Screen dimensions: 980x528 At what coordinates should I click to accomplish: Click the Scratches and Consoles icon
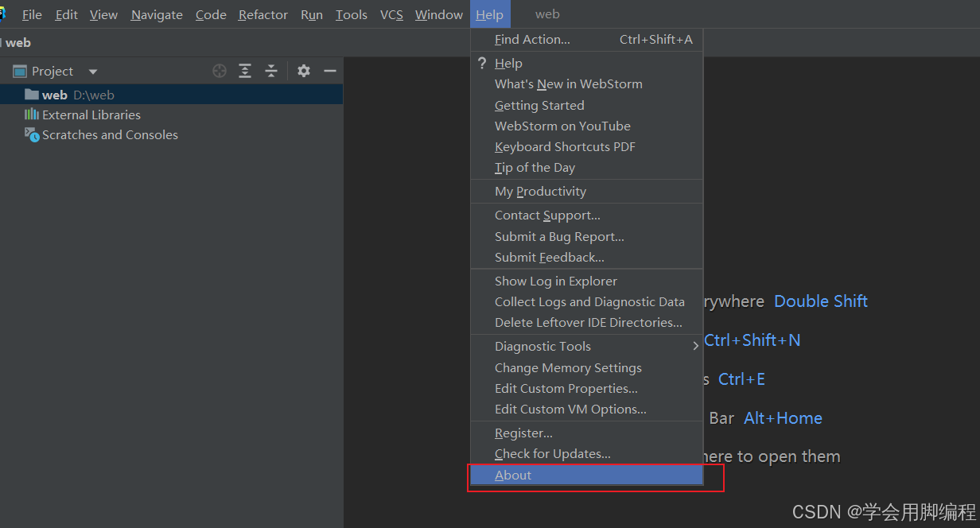point(32,134)
